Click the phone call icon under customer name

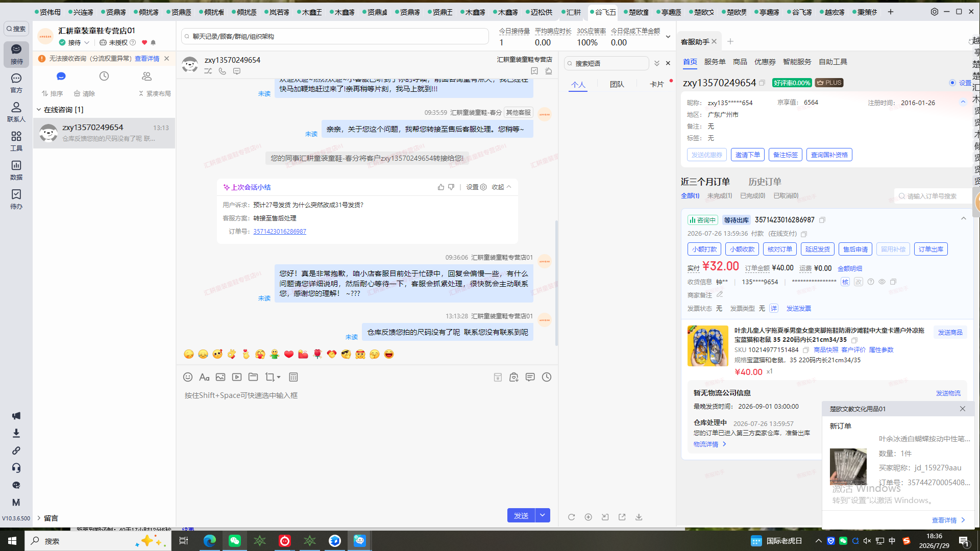[x=223, y=71]
